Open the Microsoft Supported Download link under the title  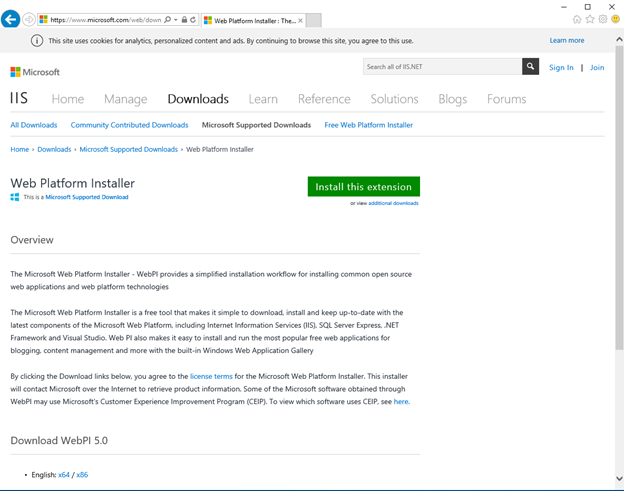(x=87, y=197)
